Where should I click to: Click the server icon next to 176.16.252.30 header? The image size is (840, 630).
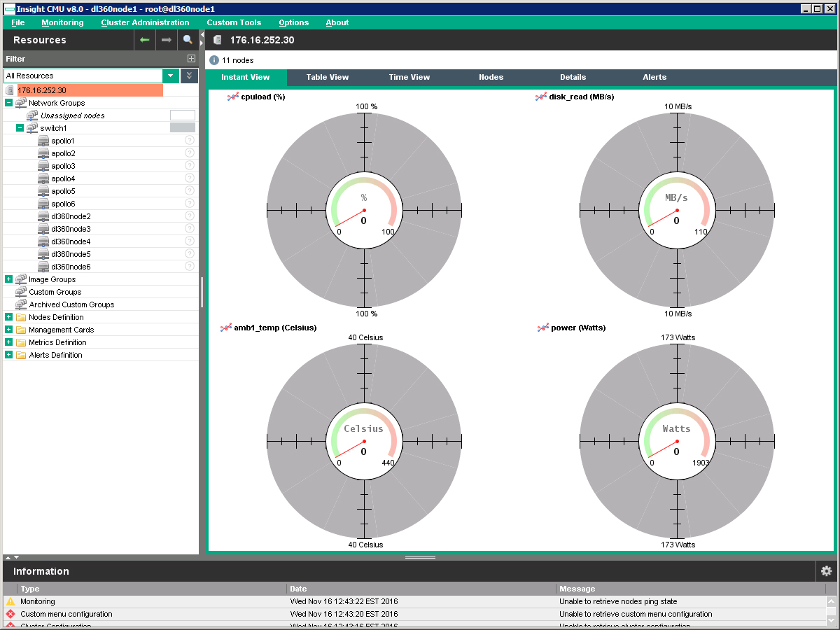217,40
